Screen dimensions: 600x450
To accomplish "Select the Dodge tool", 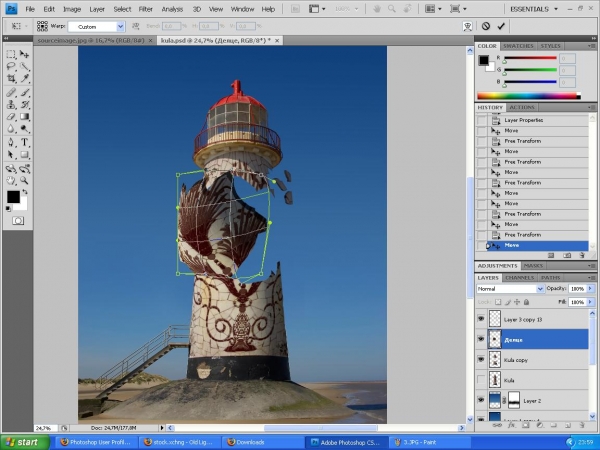I will click(24, 129).
